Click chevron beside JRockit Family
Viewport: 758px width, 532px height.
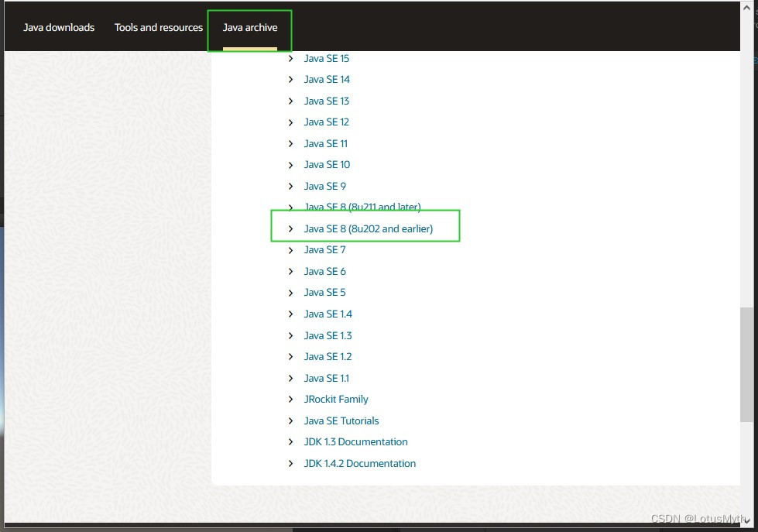[x=290, y=399]
